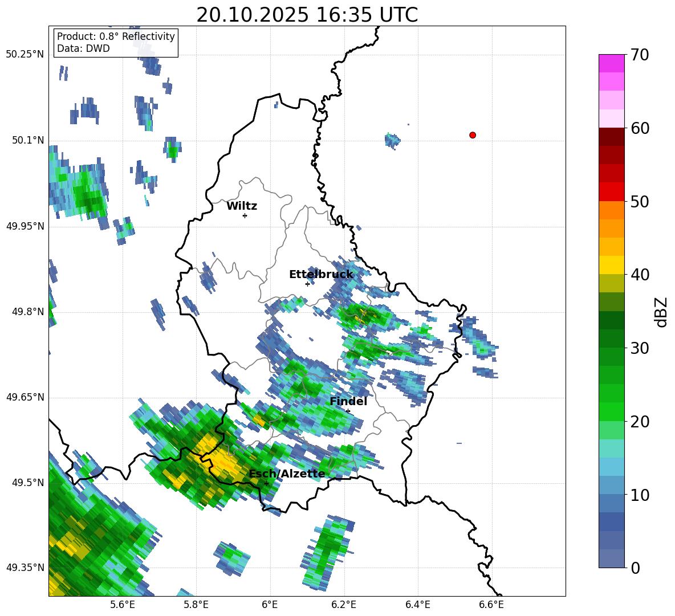Click the dark maroon colorbar segment below 60
The height and width of the screenshot is (616, 675).
pyautogui.click(x=611, y=137)
